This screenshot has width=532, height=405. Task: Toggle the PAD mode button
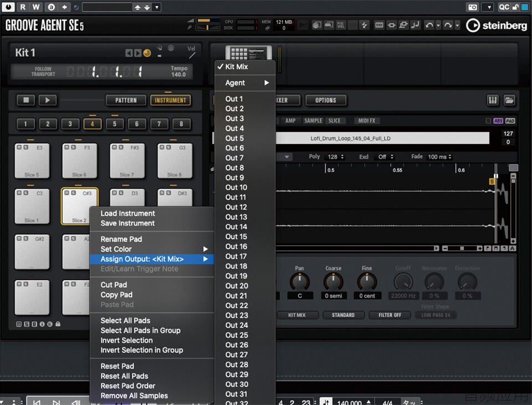pyautogui.click(x=510, y=120)
